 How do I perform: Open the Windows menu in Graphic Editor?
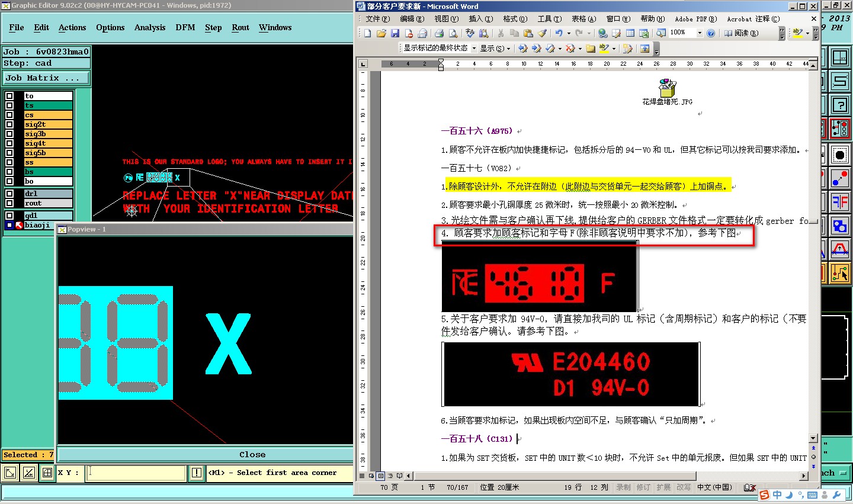tap(275, 28)
